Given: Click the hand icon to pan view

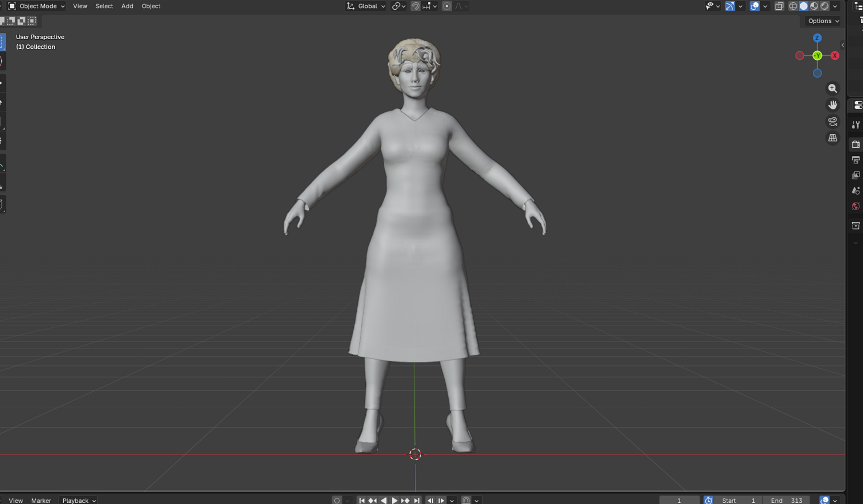Looking at the screenshot, I should click(833, 105).
